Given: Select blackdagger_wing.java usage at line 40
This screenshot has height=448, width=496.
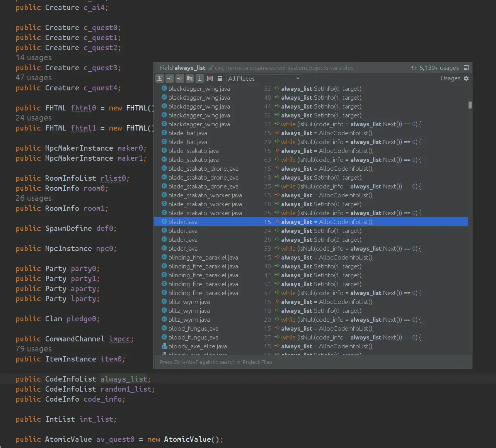Looking at the screenshot, I should [311, 97].
